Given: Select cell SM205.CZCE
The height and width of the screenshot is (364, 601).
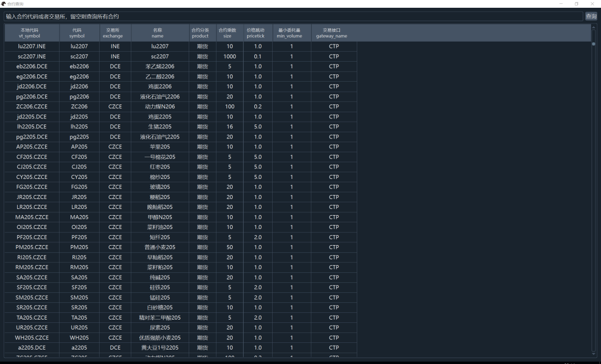Looking at the screenshot, I should pos(32,297).
